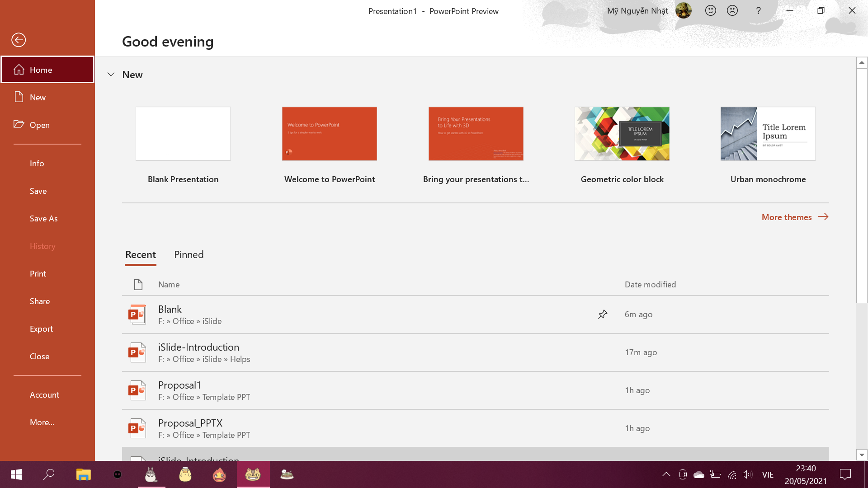Click volume speaker tray icon
Screen dimensions: 868x488
[747, 474]
